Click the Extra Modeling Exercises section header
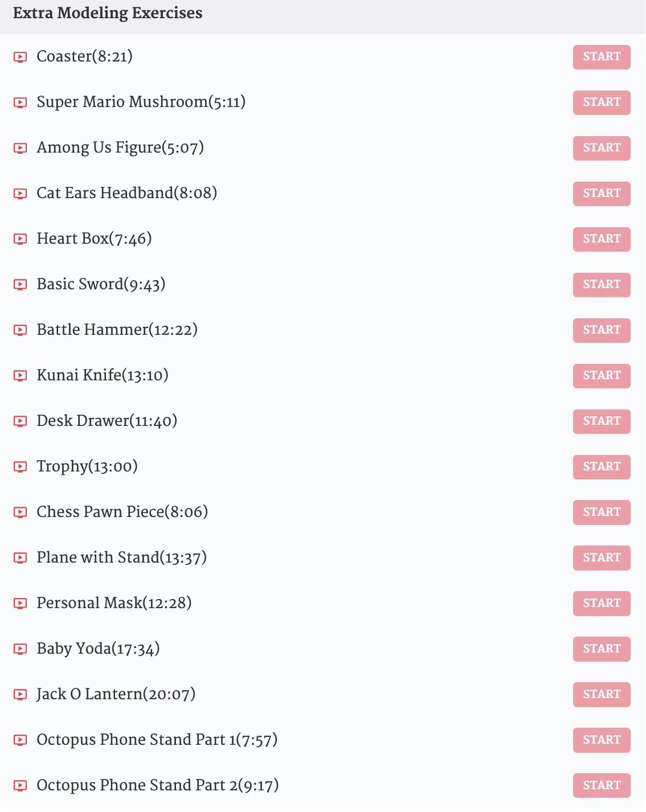This screenshot has height=812, width=646. click(108, 13)
